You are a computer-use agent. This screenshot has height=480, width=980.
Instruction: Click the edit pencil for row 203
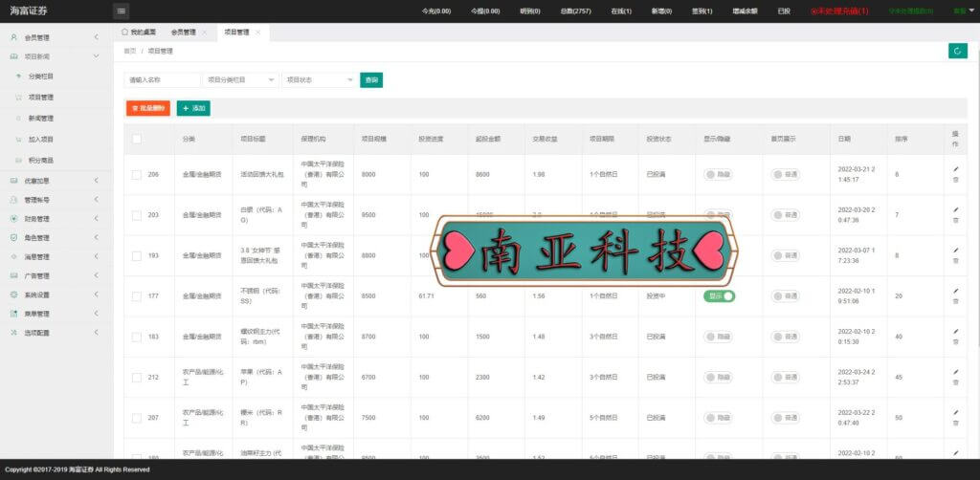pyautogui.click(x=955, y=209)
